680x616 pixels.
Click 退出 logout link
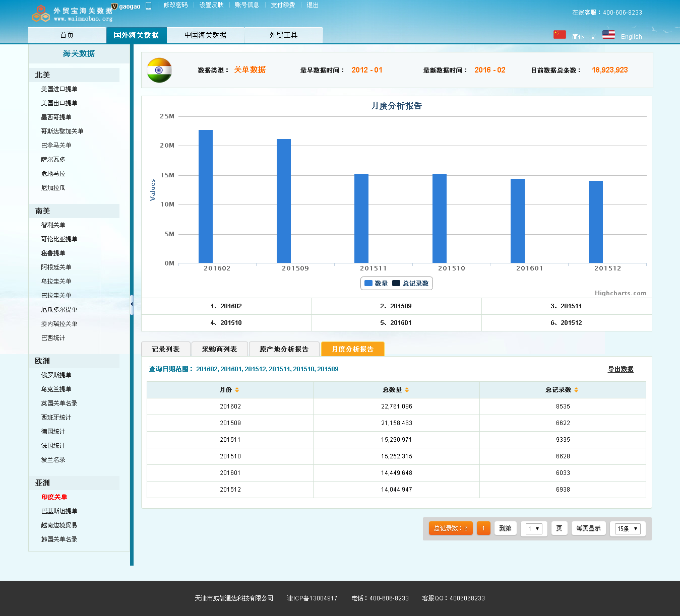pos(313,5)
